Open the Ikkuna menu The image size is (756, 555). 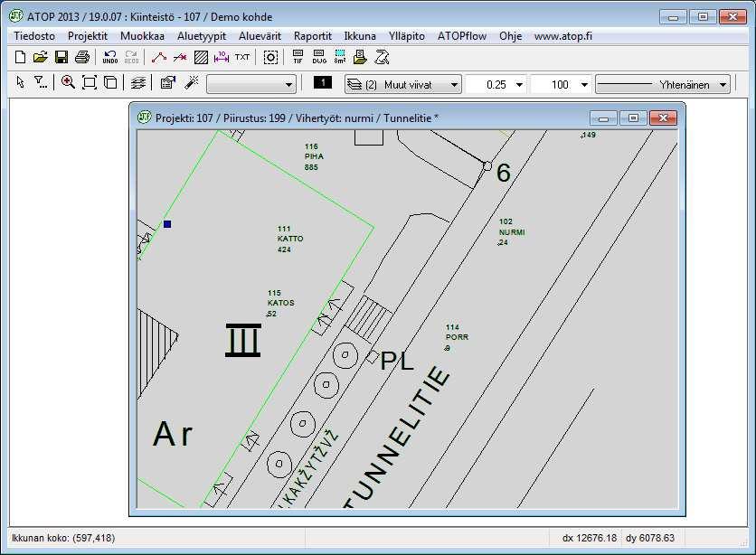point(360,36)
